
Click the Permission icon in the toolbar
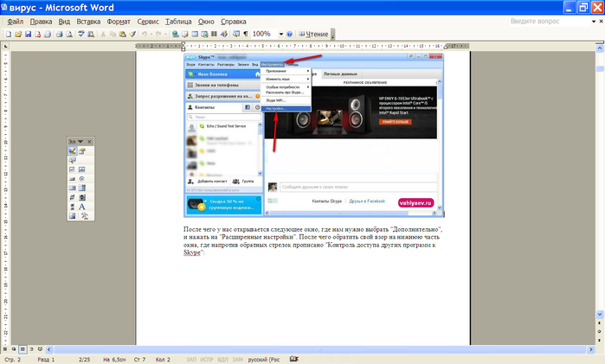(x=38, y=35)
